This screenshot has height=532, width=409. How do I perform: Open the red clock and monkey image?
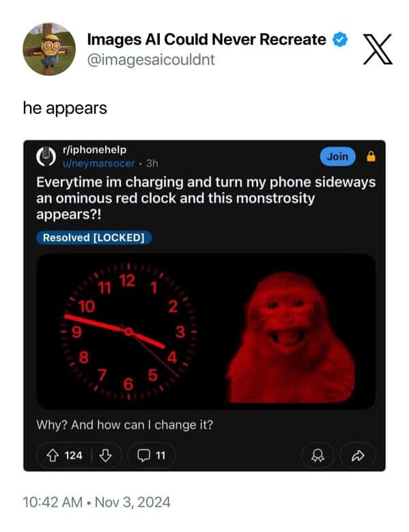click(206, 331)
